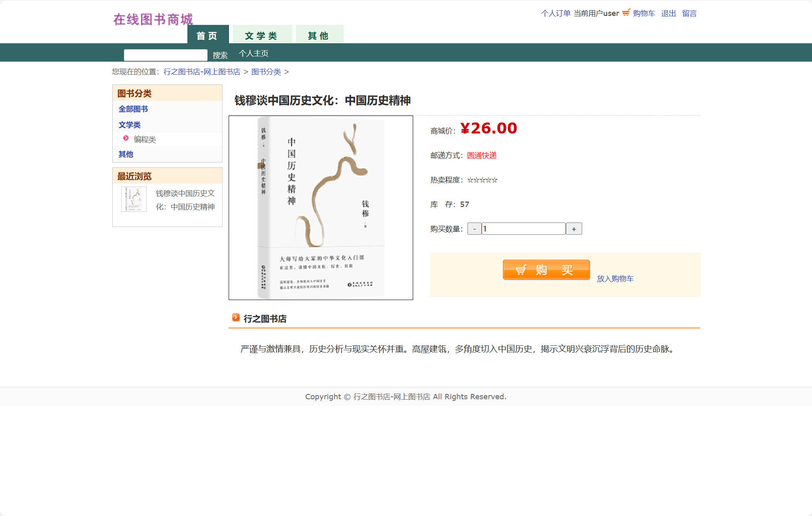Click the pink arrow icon beside 编程类
812x516 pixels.
point(125,139)
